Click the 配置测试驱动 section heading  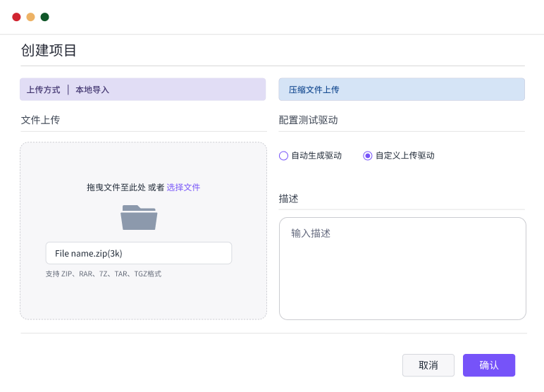pyautogui.click(x=308, y=120)
